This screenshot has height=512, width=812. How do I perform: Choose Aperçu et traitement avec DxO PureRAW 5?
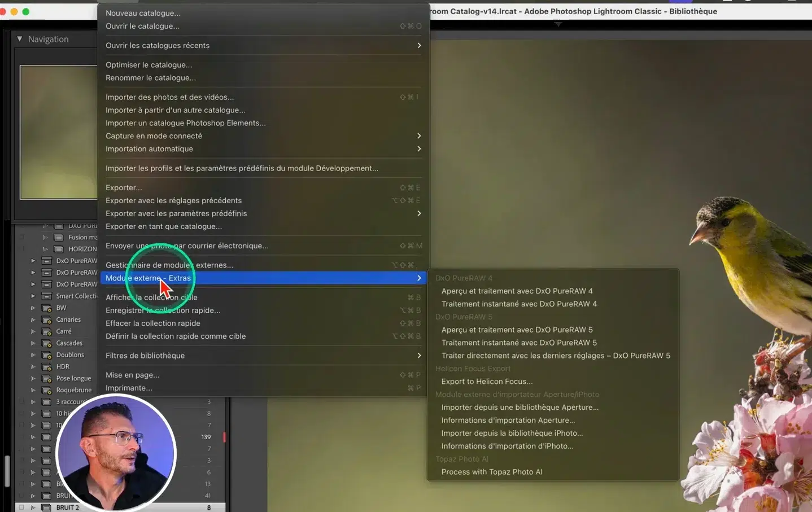(x=553, y=330)
